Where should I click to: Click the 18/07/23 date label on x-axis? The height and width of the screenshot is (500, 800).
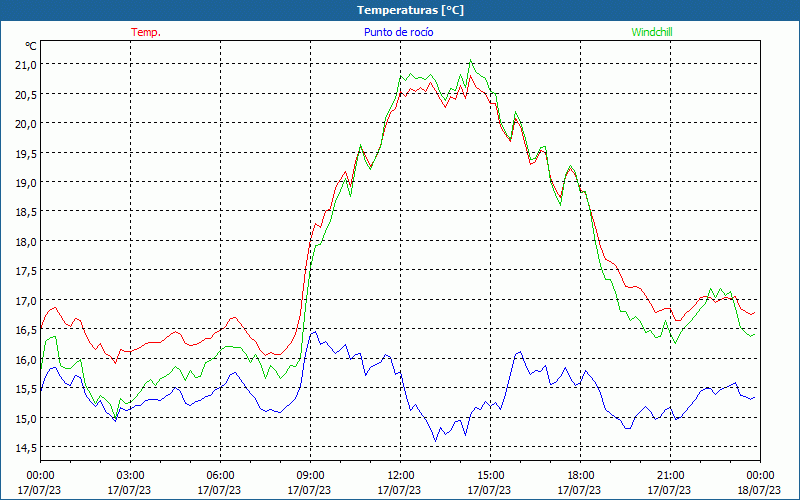(x=759, y=490)
